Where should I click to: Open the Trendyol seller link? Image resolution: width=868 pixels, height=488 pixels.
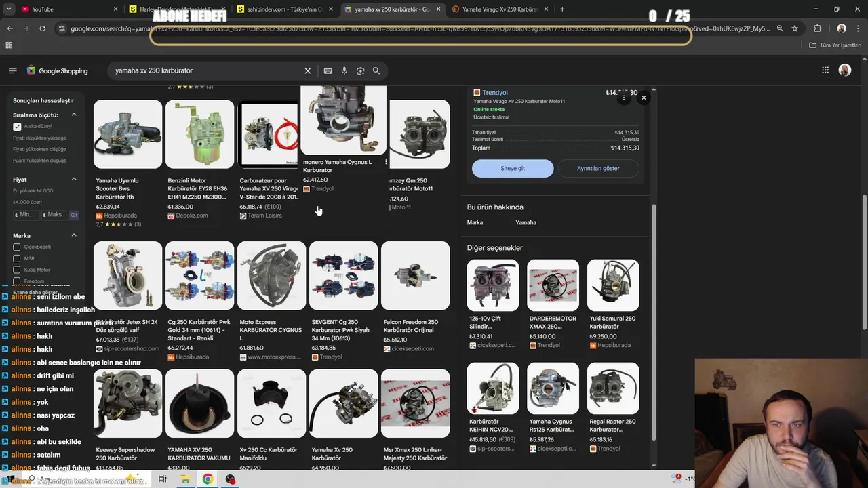coord(495,93)
